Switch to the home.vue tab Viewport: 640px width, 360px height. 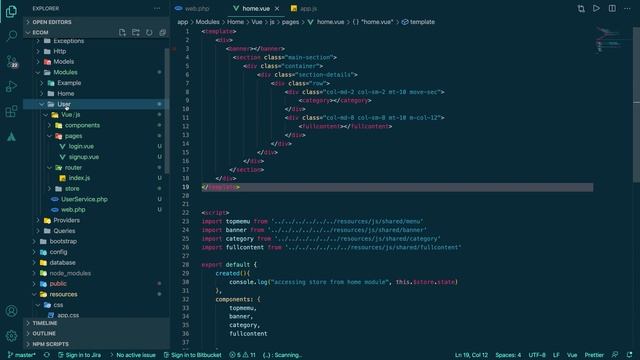tap(256, 9)
